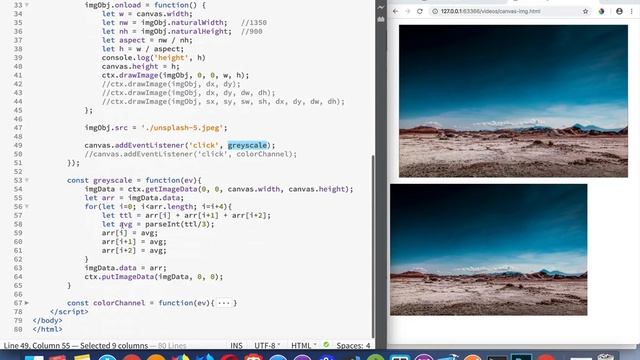Collapse the for loop at line 56
This screenshot has height=360, width=640.
tap(27, 206)
